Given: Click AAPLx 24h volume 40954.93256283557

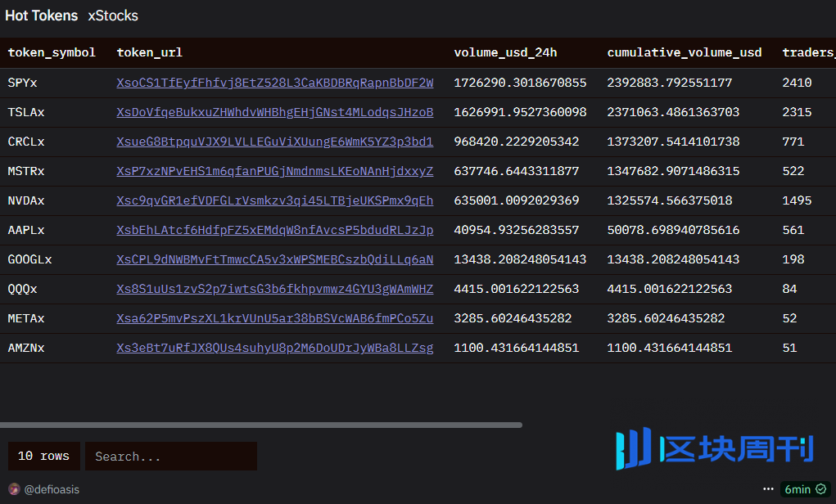Looking at the screenshot, I should (516, 230).
